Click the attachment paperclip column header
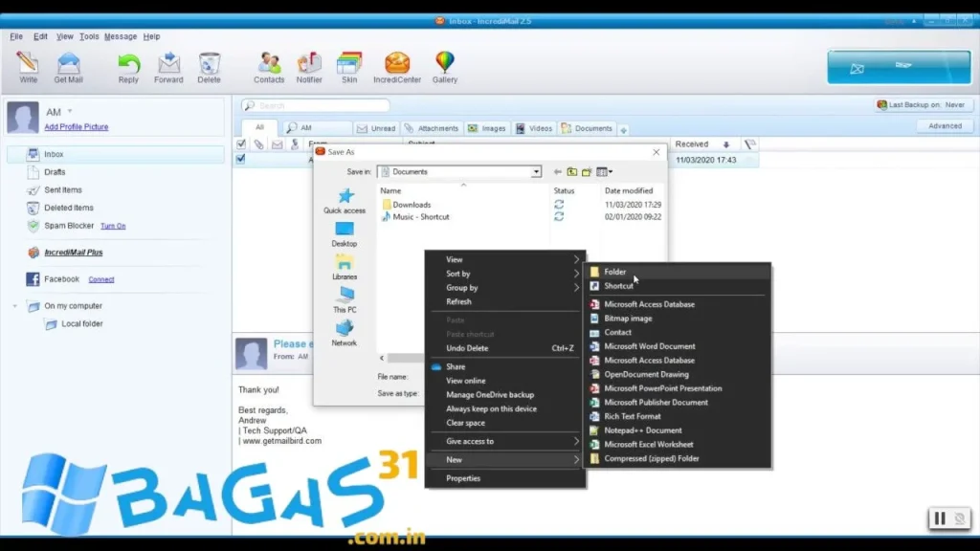Image resolution: width=980 pixels, height=551 pixels. tap(258, 144)
